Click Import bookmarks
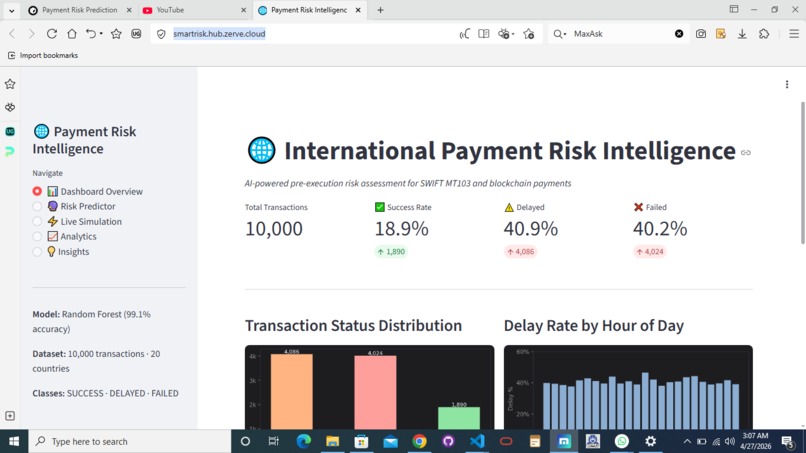806x453 pixels. point(43,56)
